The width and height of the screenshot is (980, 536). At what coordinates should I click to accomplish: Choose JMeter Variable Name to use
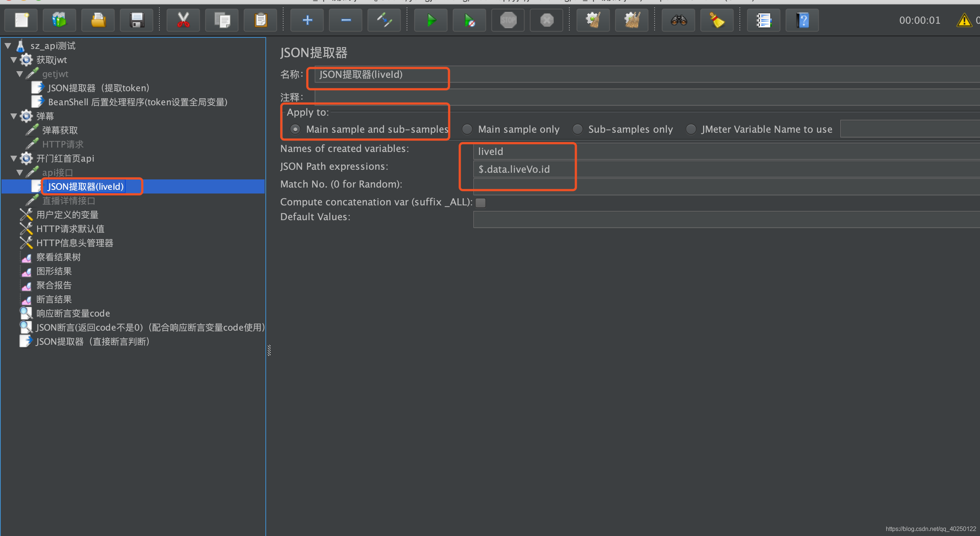(x=691, y=129)
